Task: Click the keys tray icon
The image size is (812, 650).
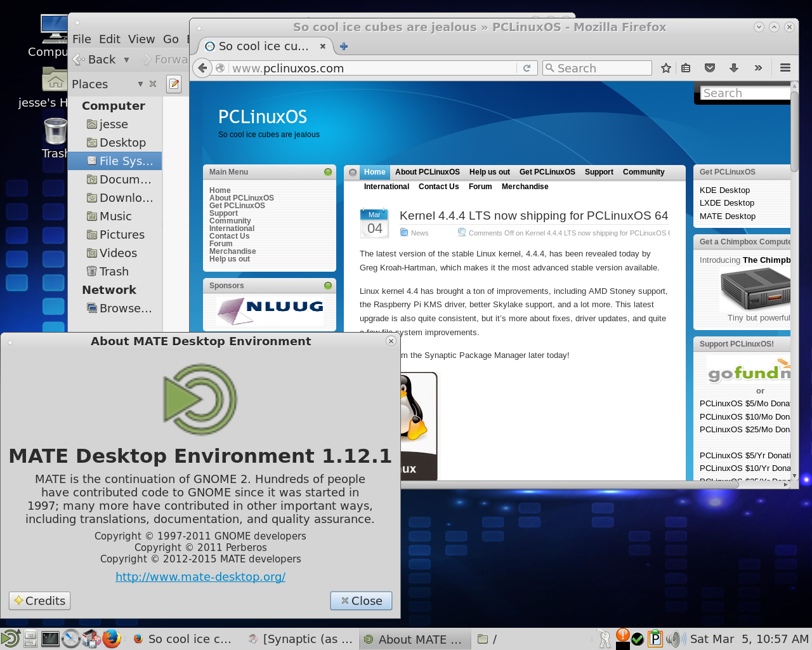Action: (x=603, y=639)
